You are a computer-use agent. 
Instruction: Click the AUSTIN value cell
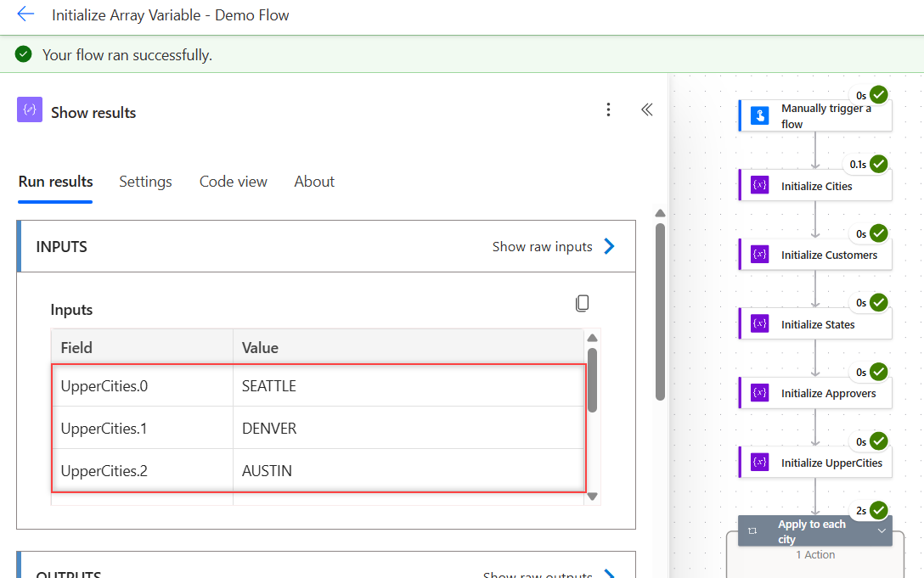(409, 470)
